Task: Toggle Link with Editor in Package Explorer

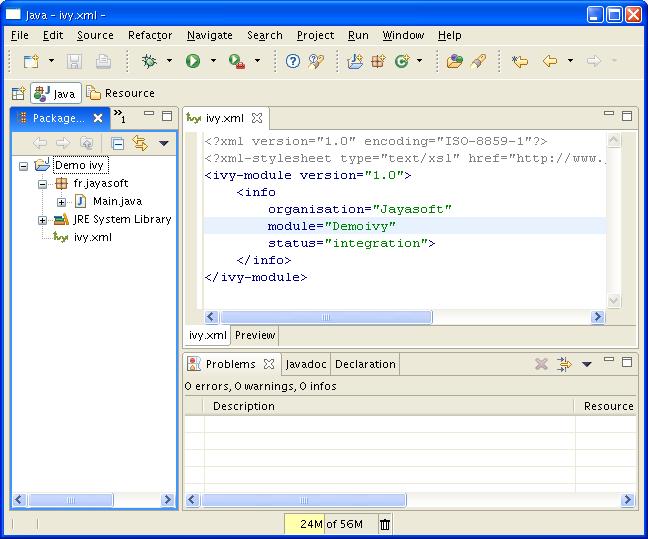Action: (x=140, y=143)
